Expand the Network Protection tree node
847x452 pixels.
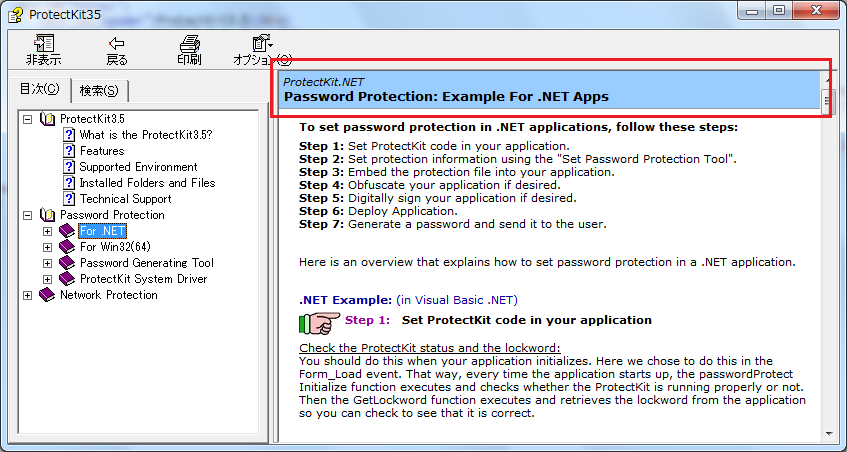(x=28, y=295)
